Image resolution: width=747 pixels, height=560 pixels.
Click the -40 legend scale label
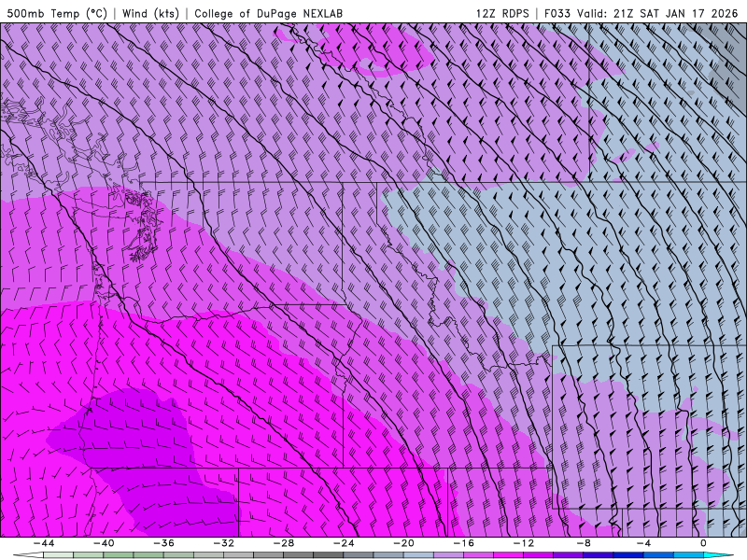pyautogui.click(x=104, y=543)
